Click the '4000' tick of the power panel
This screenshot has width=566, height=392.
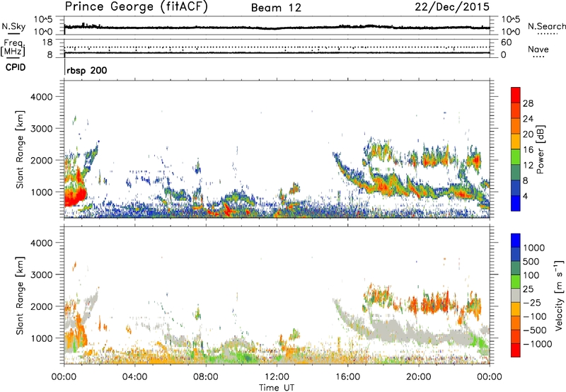(x=42, y=97)
